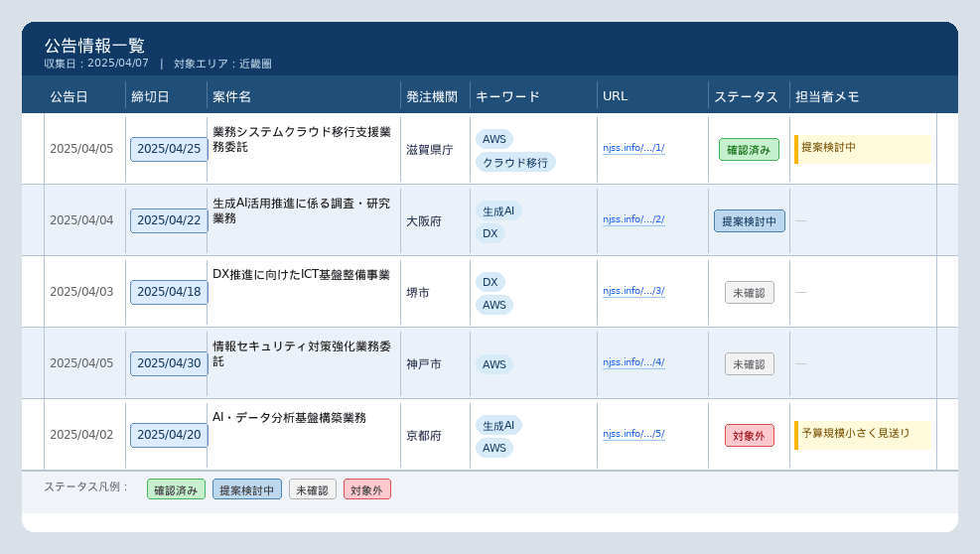The image size is (980, 554).
Task: Click the DX keyword tag in the 大阪府 row
Action: click(490, 233)
